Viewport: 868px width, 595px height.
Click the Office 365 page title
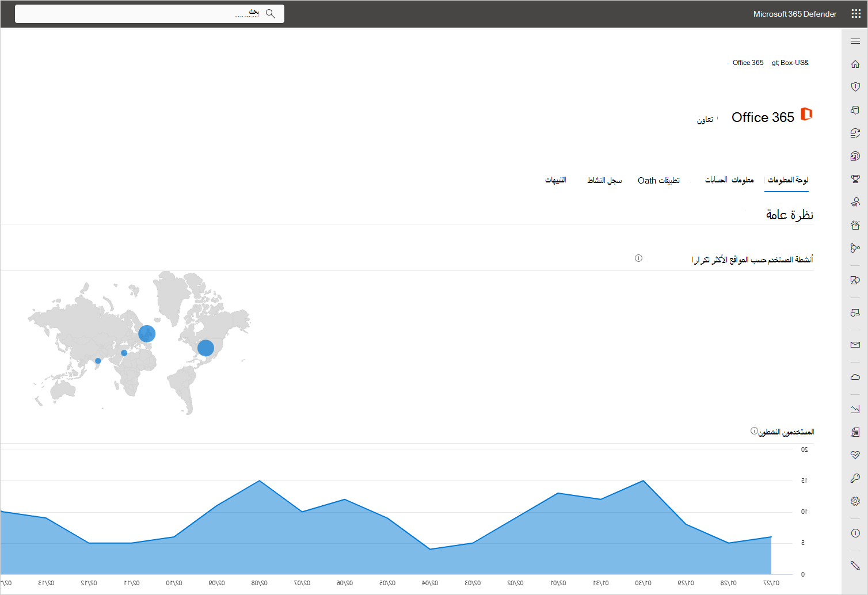(763, 117)
